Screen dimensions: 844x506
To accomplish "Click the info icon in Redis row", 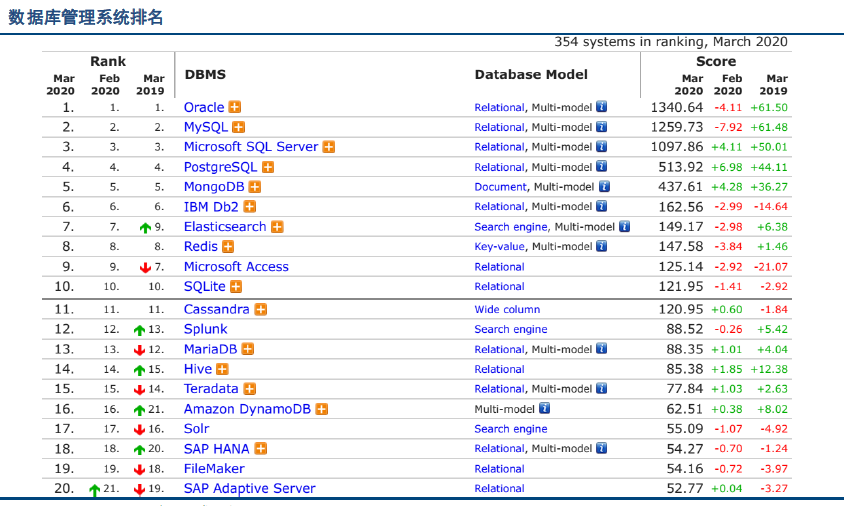I will pos(602,246).
